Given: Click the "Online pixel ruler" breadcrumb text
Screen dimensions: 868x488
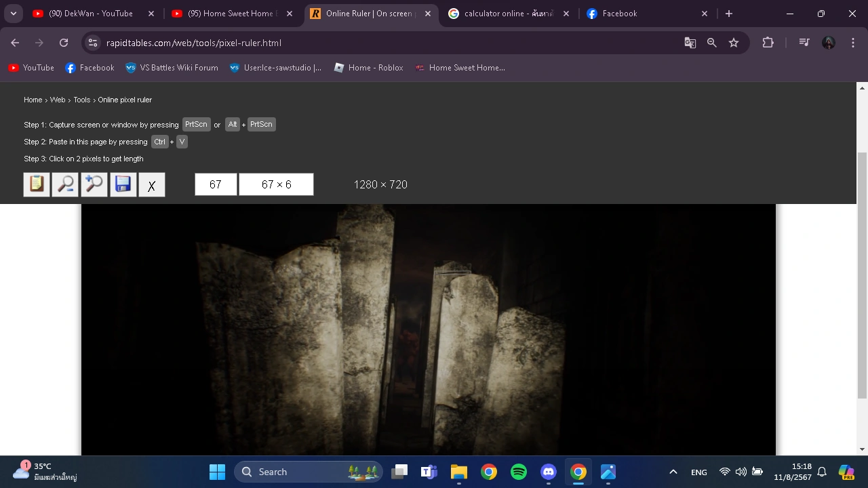Looking at the screenshot, I should (125, 100).
